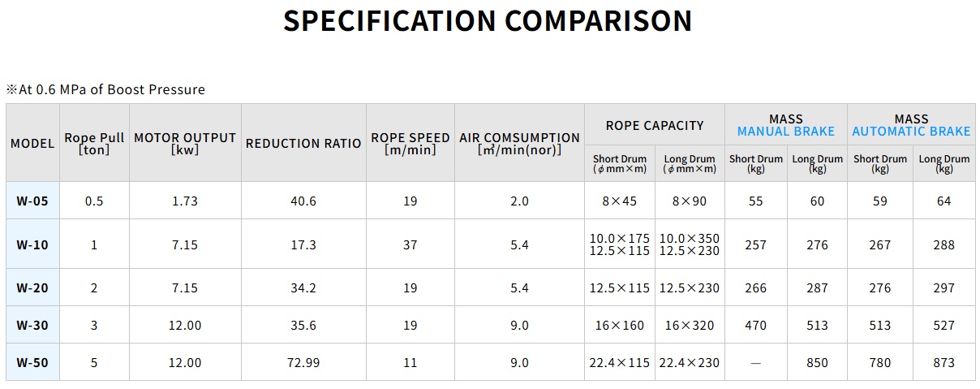Screen dimensions: 980x389
Task: Click the blue AUTOMATIC BRAKE label
Action: coord(911,132)
